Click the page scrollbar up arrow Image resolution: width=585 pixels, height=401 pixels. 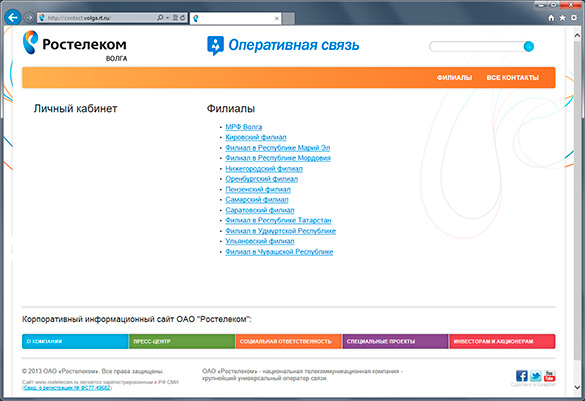point(577,36)
